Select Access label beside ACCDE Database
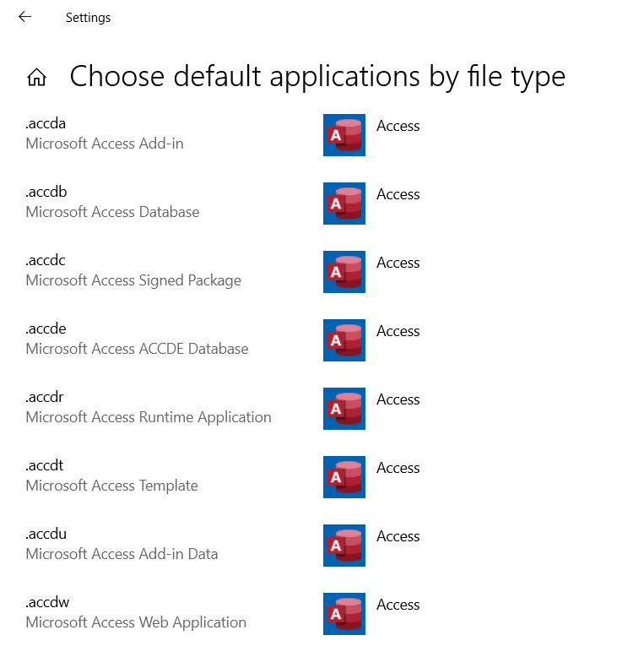This screenshot has height=657, width=644. coord(398,331)
